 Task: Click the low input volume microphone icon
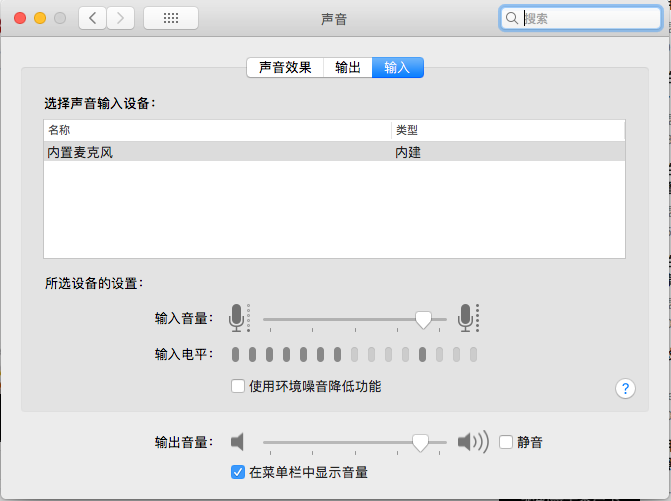[236, 317]
